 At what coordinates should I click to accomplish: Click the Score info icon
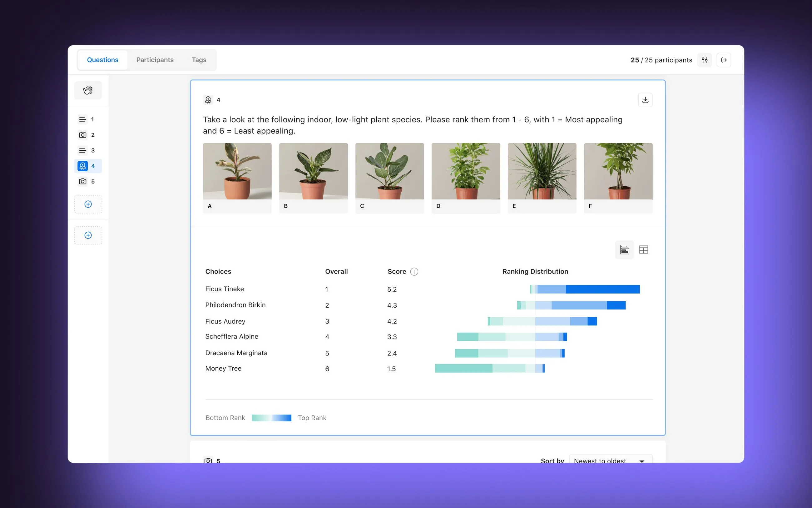tap(414, 271)
